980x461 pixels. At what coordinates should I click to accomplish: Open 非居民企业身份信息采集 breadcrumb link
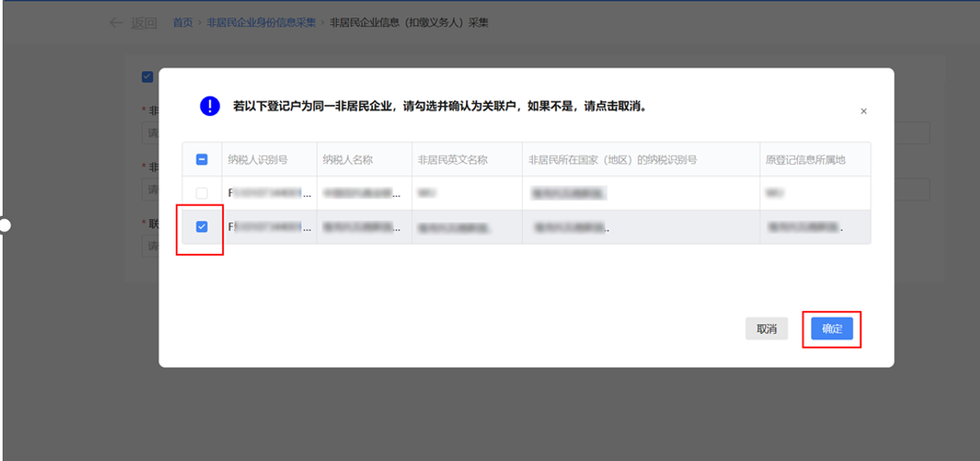(261, 23)
